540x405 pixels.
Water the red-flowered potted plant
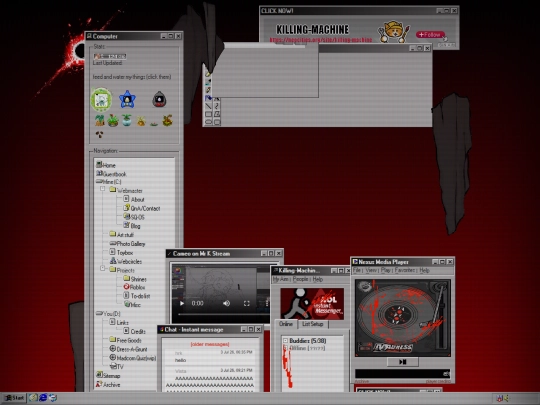coord(113,121)
